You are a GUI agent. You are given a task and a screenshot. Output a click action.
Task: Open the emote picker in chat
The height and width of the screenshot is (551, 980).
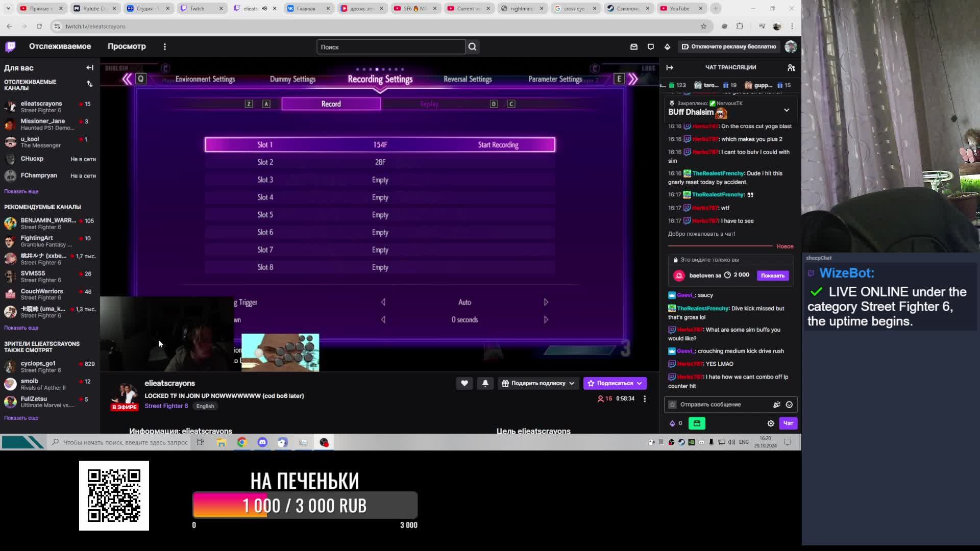(x=789, y=405)
